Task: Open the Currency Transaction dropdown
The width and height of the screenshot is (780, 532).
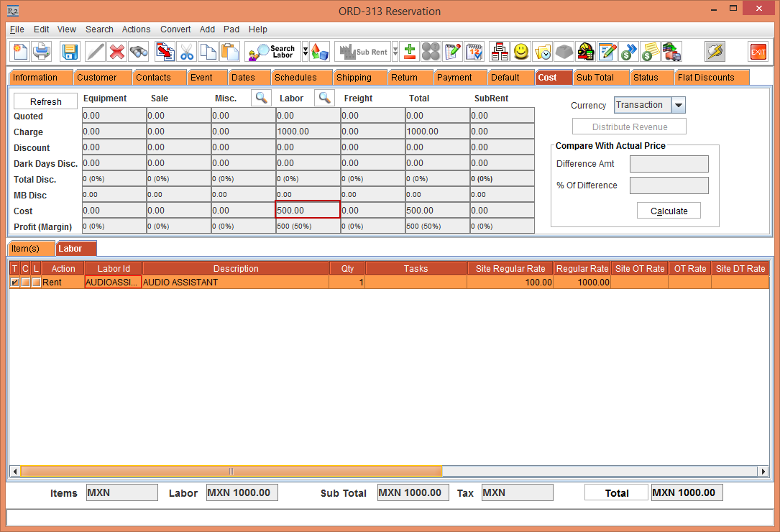Action: pos(678,106)
